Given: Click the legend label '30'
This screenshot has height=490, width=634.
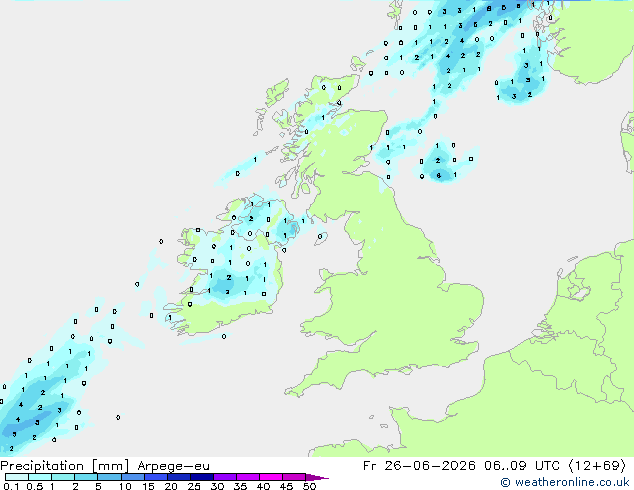Looking at the screenshot, I should pyautogui.click(x=217, y=486).
